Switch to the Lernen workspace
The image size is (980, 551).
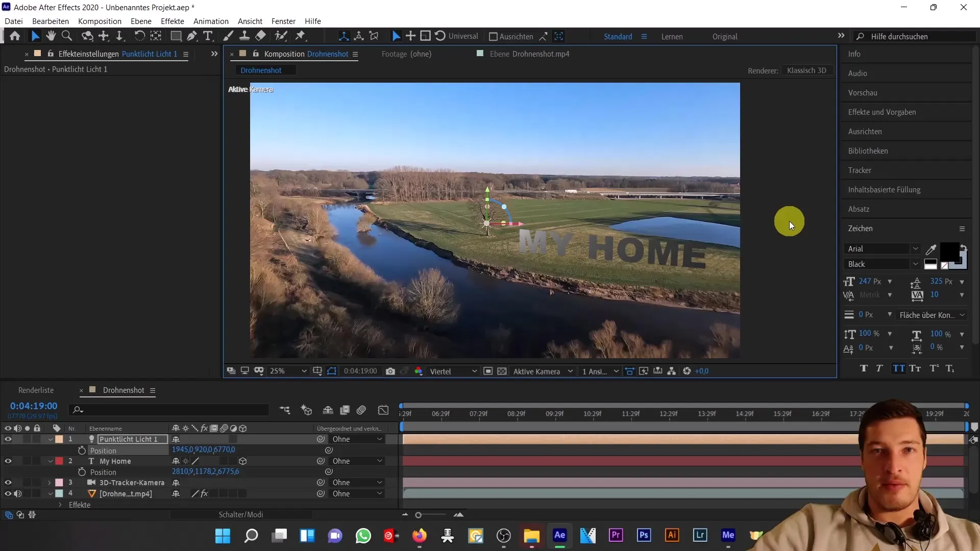tap(672, 37)
